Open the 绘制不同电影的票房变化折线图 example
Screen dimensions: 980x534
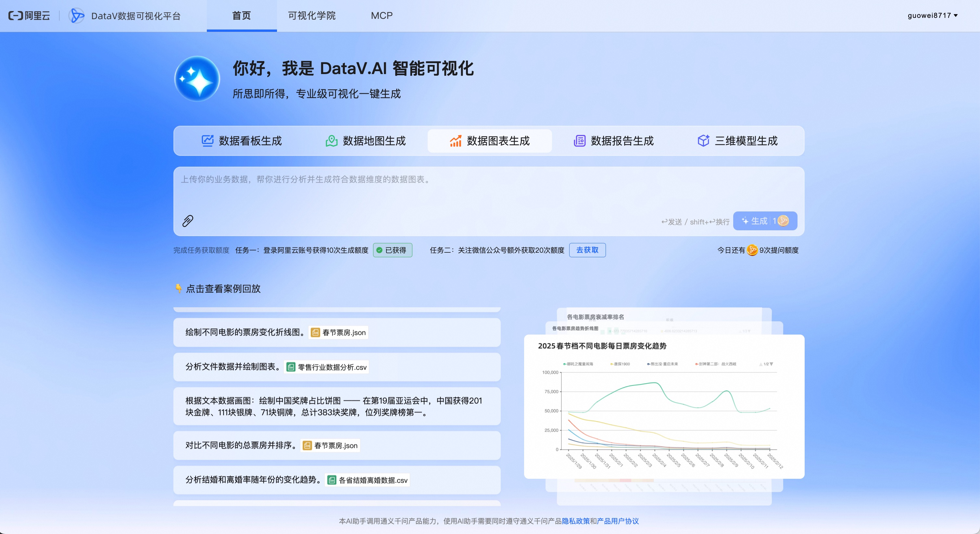coord(337,332)
